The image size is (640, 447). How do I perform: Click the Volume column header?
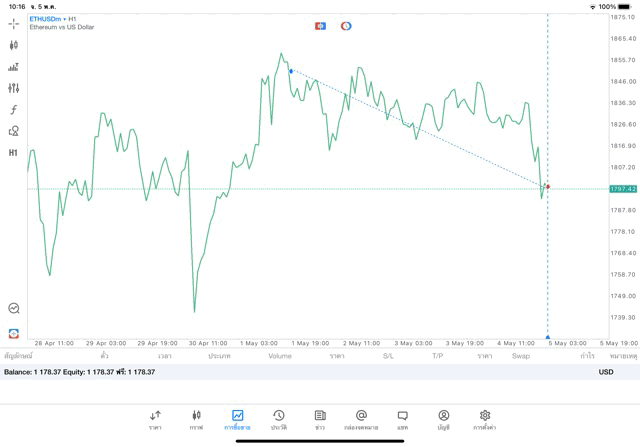tap(280, 356)
